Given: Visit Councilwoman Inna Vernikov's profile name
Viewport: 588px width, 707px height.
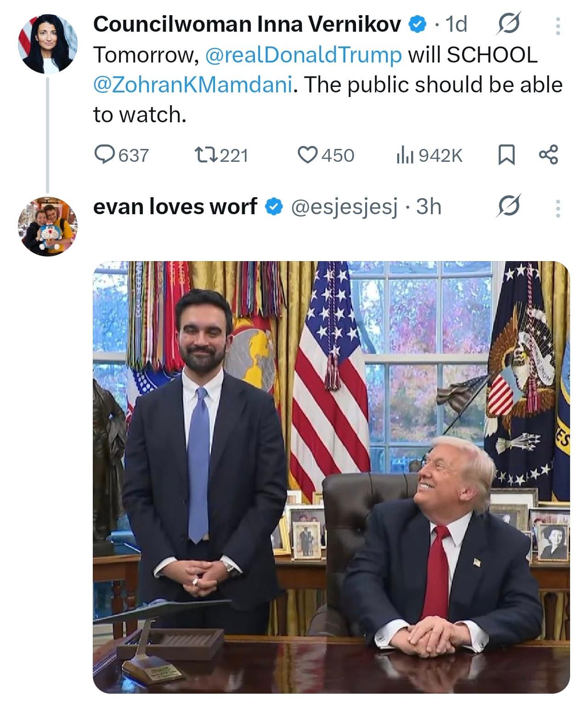Looking at the screenshot, I should click(248, 24).
